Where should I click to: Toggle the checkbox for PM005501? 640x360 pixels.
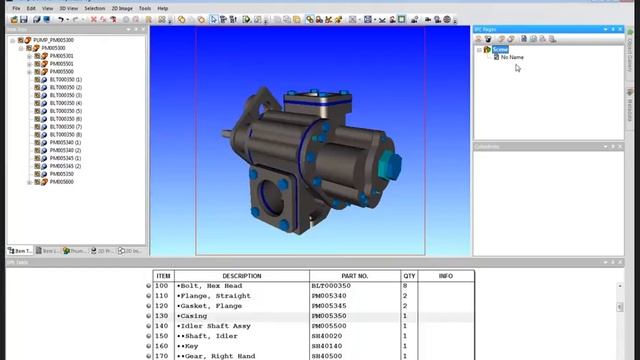37,64
